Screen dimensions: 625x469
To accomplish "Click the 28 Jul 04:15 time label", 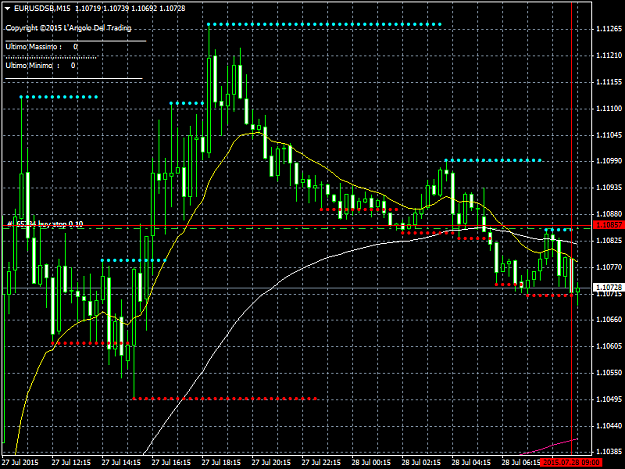I will tap(471, 463).
